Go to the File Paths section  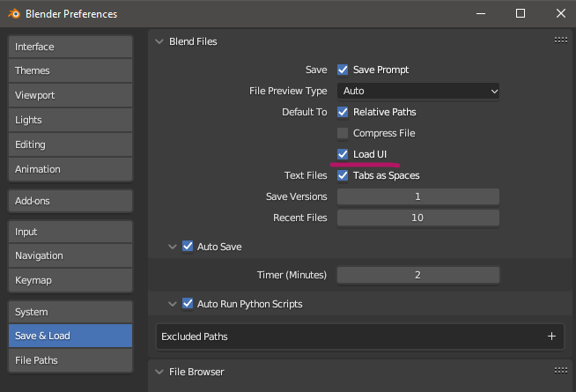[x=70, y=360]
